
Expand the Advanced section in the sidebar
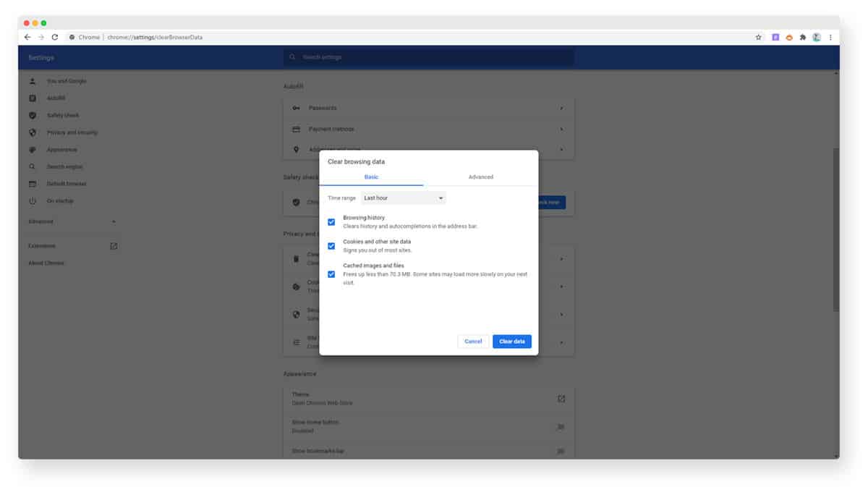tap(72, 221)
